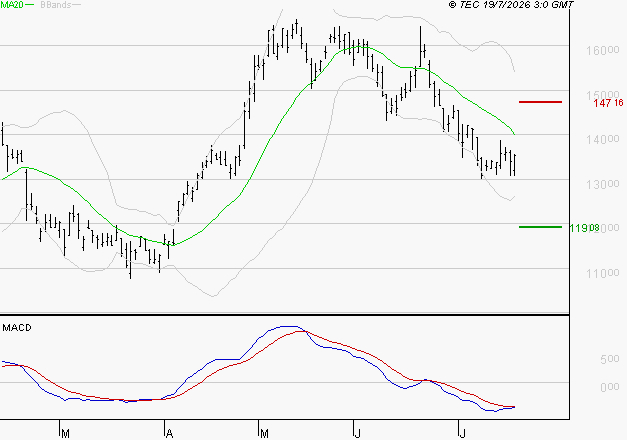Select the 160.00 price axis label

click(x=603, y=50)
